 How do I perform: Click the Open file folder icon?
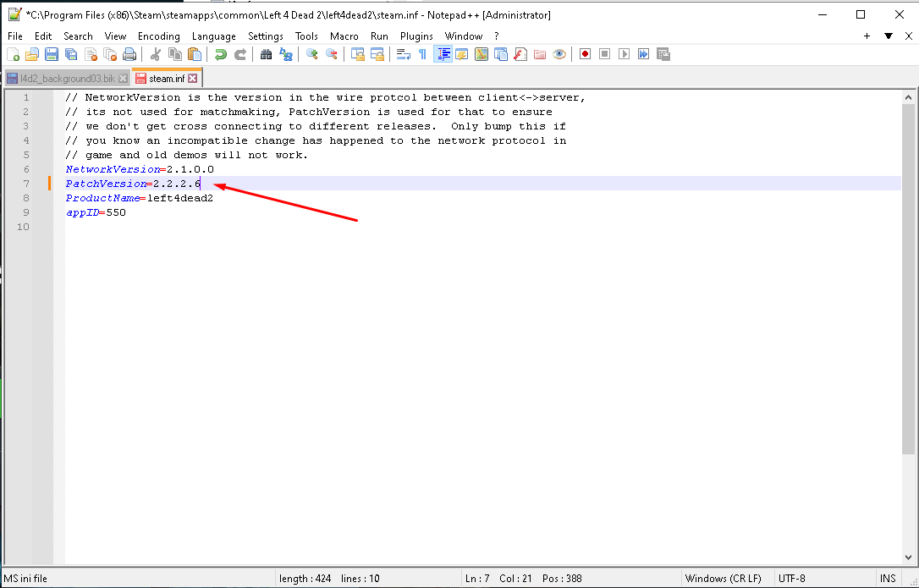[x=32, y=54]
